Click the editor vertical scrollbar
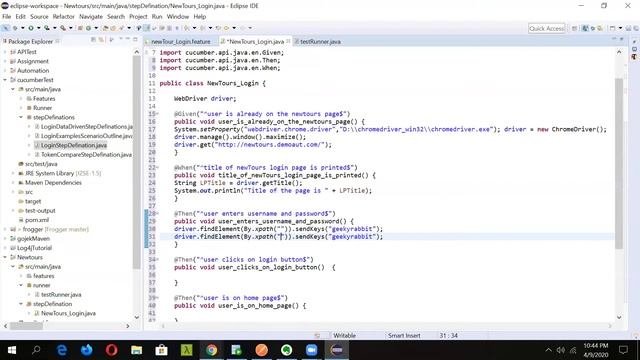The height and width of the screenshot is (360, 640). (x=619, y=163)
